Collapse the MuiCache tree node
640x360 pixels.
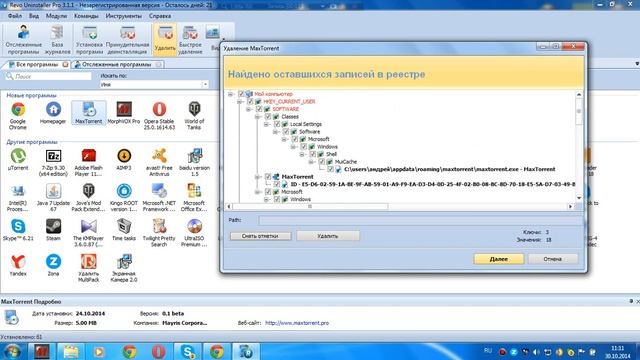pos(311,162)
